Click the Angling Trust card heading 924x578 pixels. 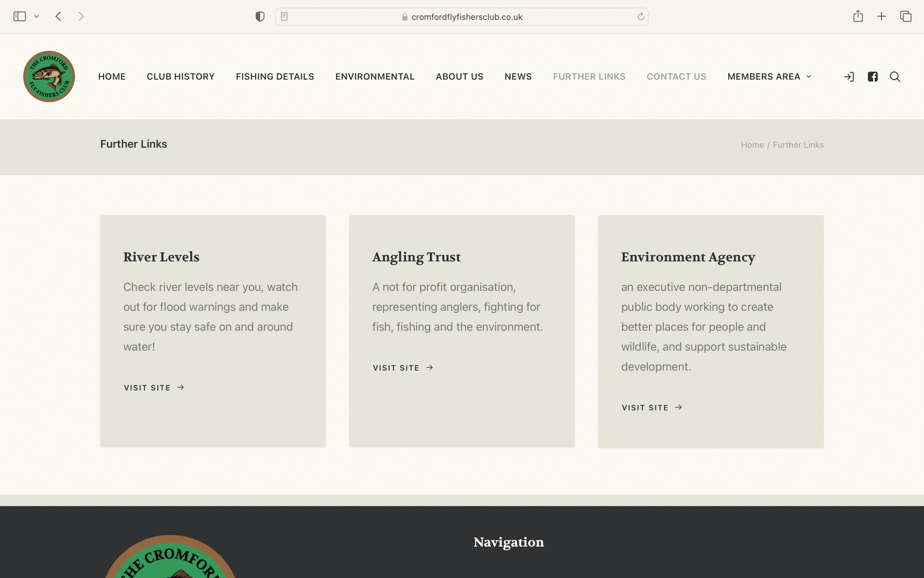point(416,257)
